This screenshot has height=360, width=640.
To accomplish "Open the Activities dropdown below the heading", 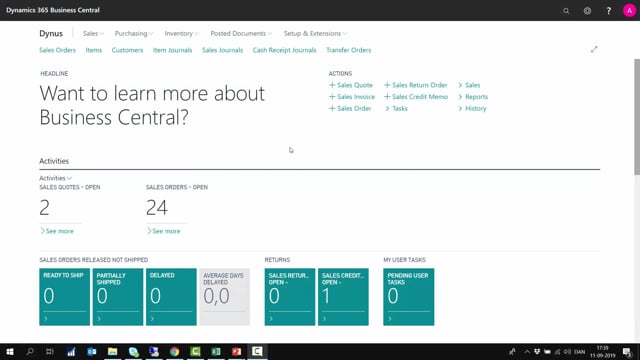I will pyautogui.click(x=56, y=178).
